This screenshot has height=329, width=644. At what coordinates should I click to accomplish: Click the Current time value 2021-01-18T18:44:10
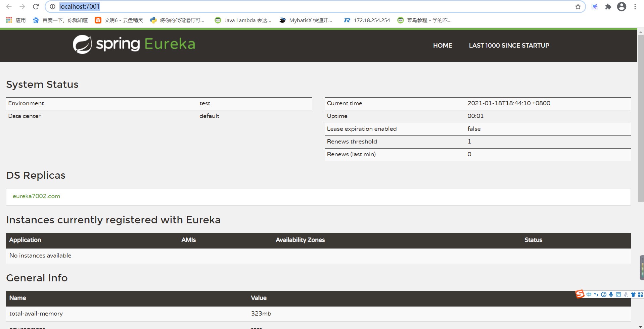click(509, 103)
